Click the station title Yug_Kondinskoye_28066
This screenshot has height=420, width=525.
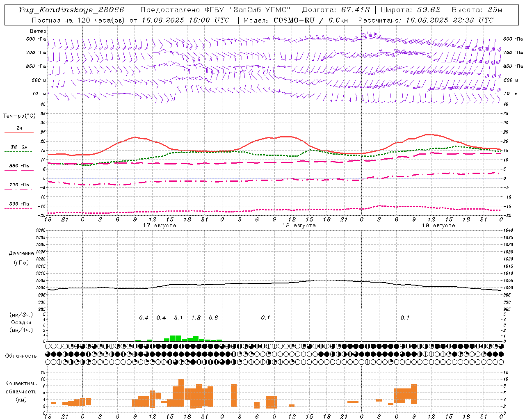(71, 10)
